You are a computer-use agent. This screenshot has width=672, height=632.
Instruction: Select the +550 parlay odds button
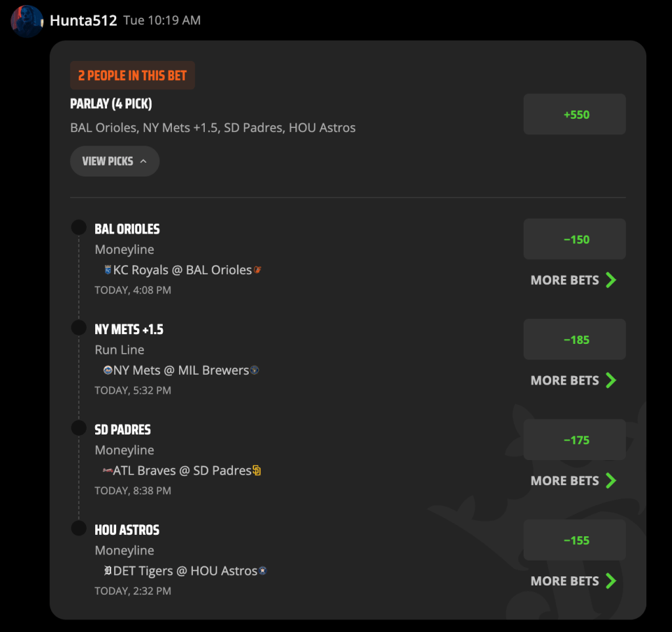click(574, 114)
